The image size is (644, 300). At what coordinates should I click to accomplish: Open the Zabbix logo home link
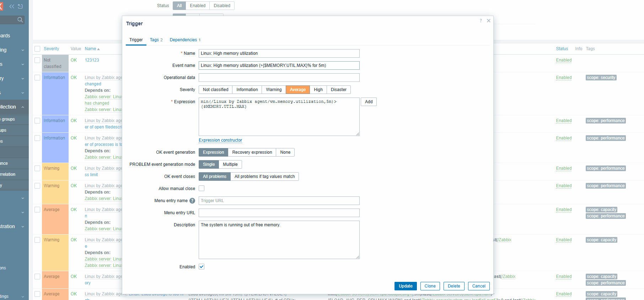coord(1,6)
